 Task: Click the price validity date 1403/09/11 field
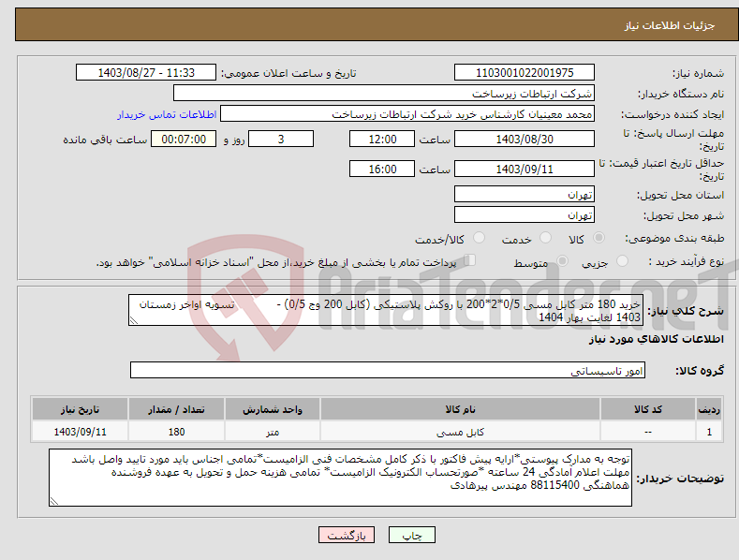525,169
